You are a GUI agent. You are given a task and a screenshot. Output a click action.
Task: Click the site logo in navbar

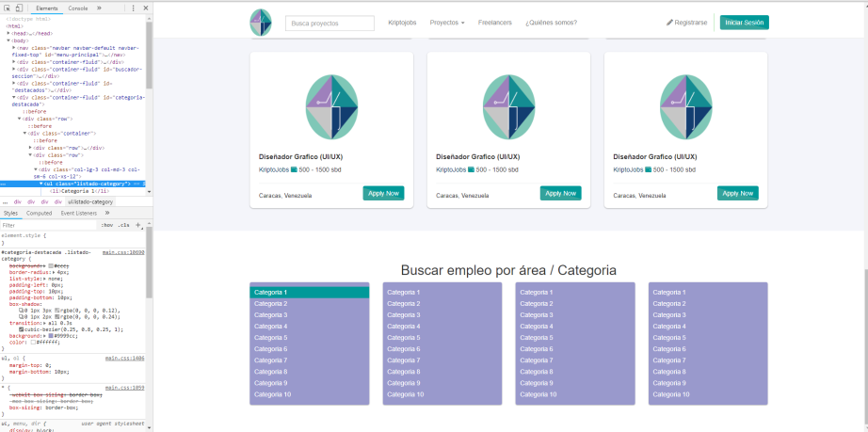[260, 23]
